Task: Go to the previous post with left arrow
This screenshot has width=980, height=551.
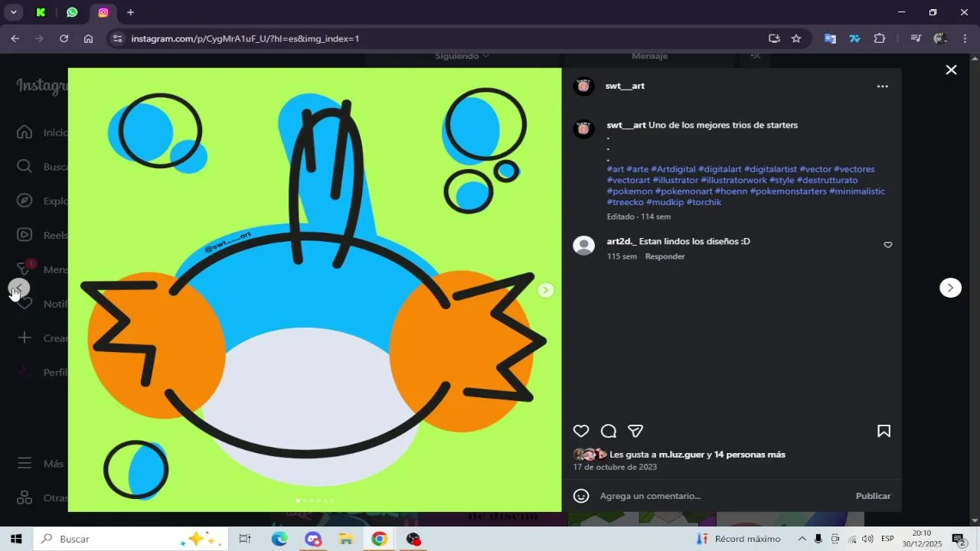Action: [x=19, y=288]
